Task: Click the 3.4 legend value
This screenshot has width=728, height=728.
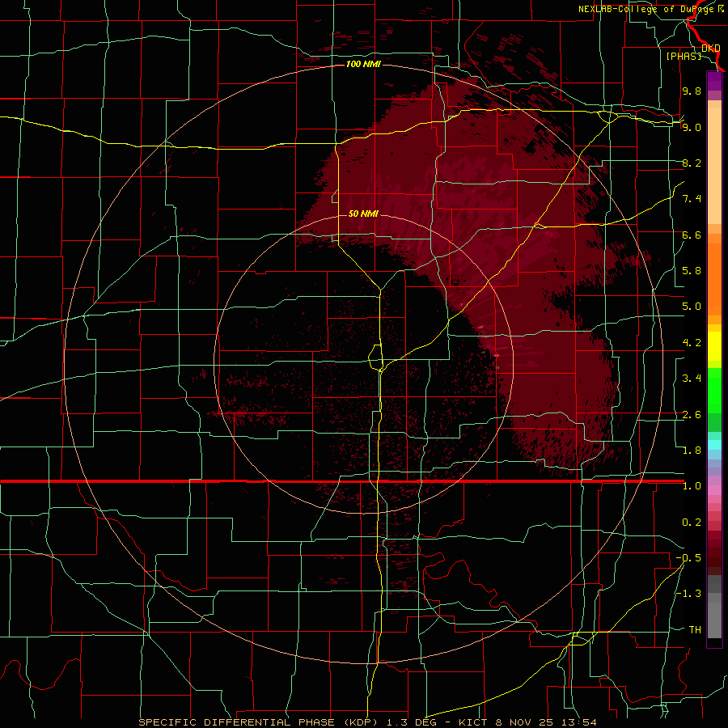Action: pyautogui.click(x=692, y=379)
